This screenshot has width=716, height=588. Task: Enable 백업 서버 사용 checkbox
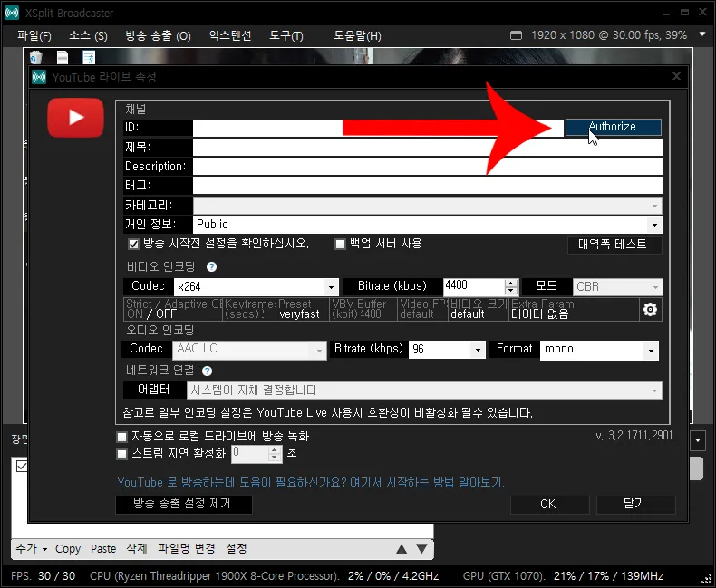pos(340,244)
